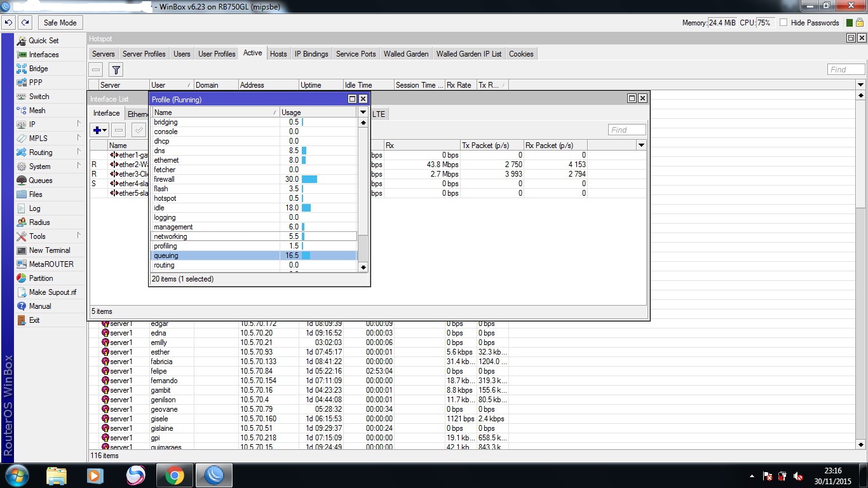This screenshot has width=868, height=488.
Task: Toggle the Hide Passwords checkbox
Action: click(783, 23)
